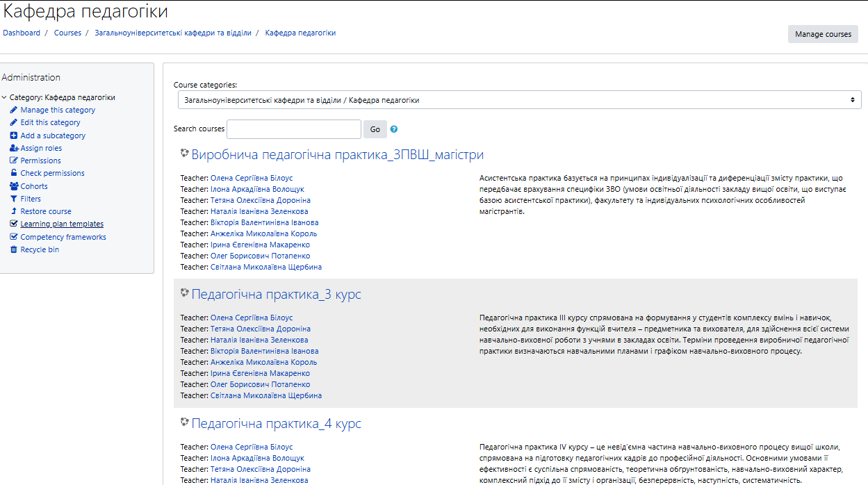Open Edit this category link
Viewport: 868px width, 485px height.
tap(50, 122)
